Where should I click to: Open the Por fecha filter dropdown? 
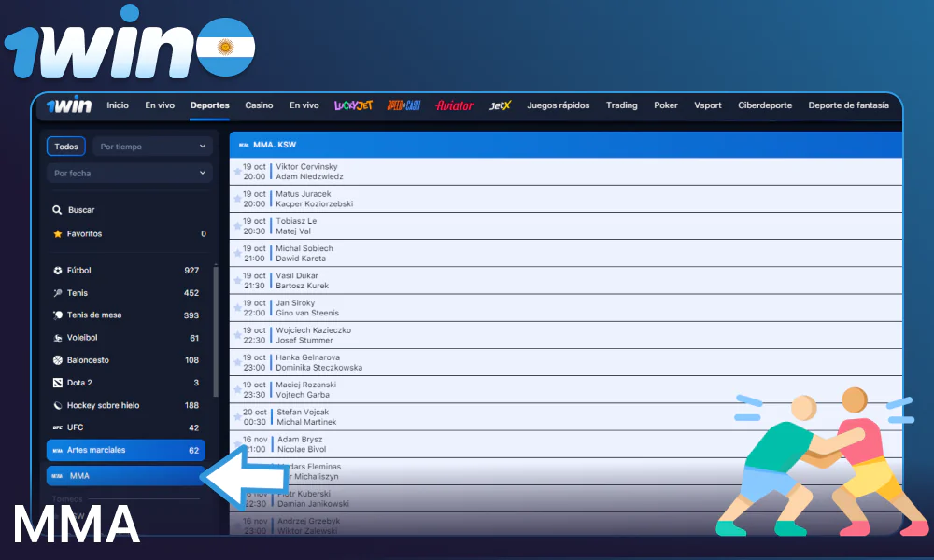pyautogui.click(x=129, y=173)
